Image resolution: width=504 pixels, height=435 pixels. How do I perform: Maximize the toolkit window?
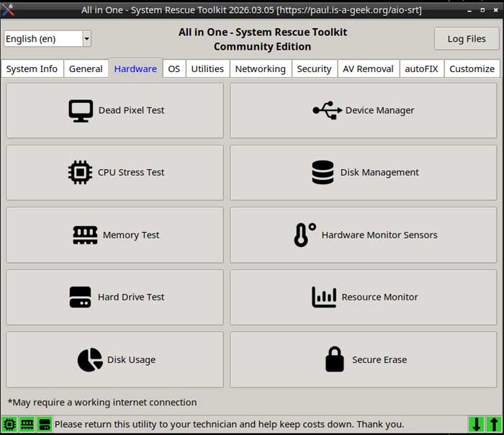[482, 10]
